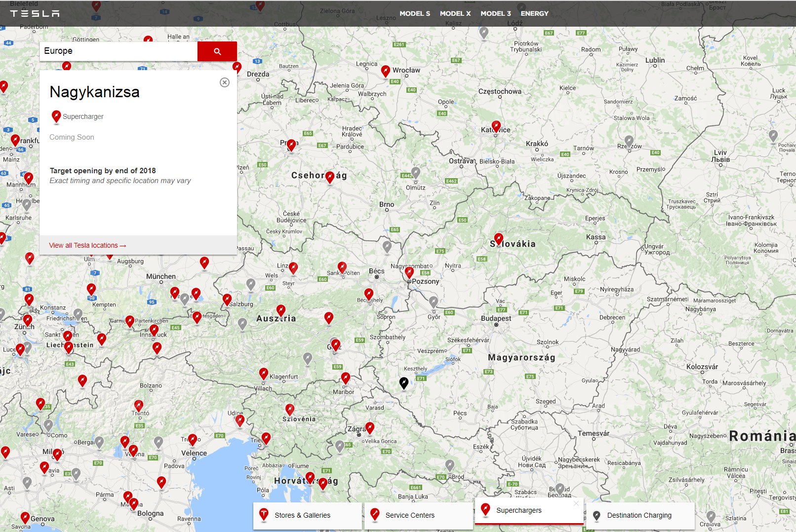Click the supercharger pin at Wrocław

386,71
